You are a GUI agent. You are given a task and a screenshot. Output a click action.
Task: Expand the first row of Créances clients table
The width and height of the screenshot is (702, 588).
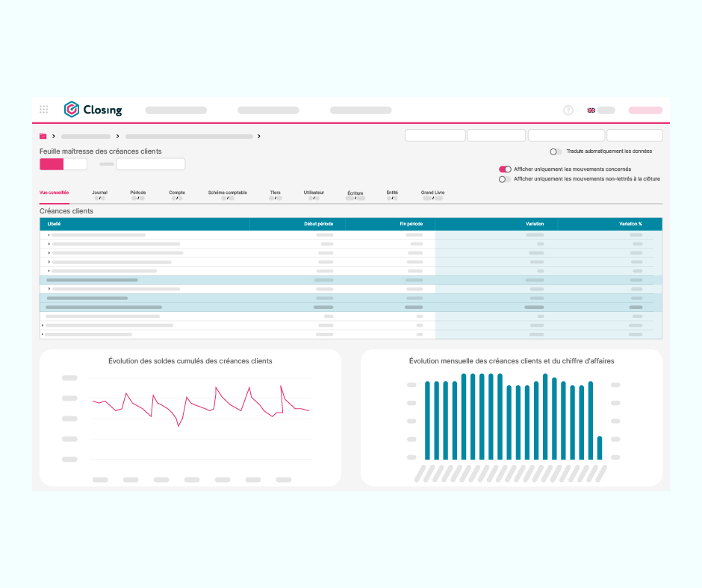tap(49, 235)
